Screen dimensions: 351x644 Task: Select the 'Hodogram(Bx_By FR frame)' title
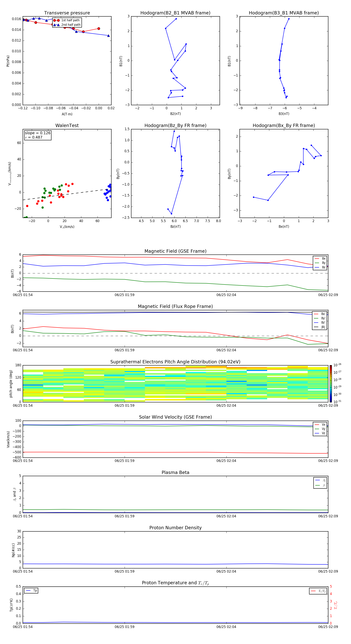coord(284,125)
